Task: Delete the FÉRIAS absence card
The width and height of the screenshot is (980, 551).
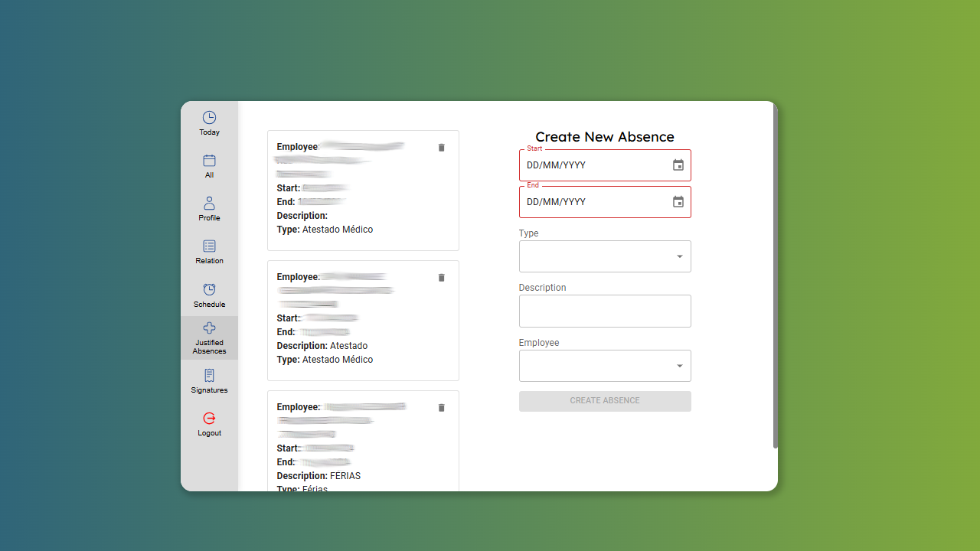Action: pos(441,408)
